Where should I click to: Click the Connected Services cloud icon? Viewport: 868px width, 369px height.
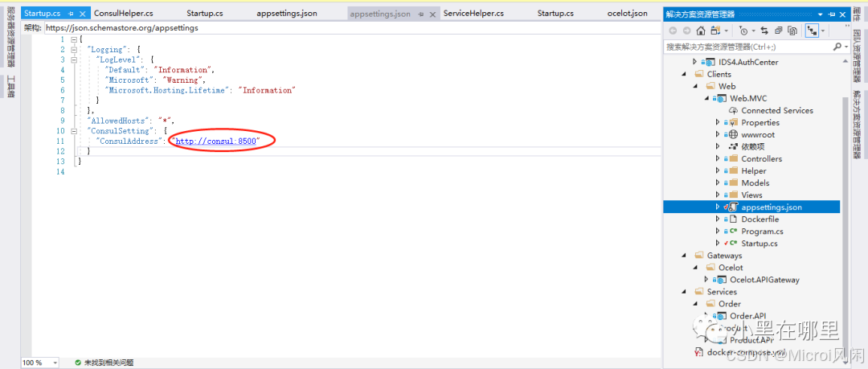pyautogui.click(x=733, y=111)
